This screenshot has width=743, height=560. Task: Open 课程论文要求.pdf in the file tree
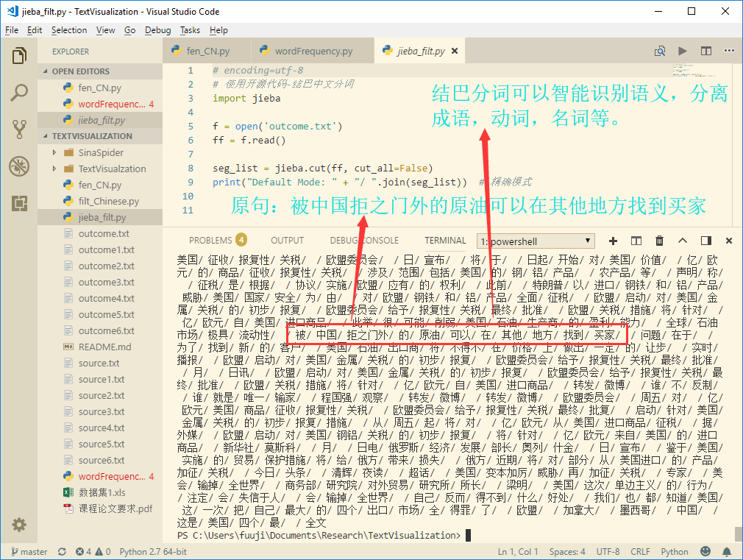click(100, 508)
